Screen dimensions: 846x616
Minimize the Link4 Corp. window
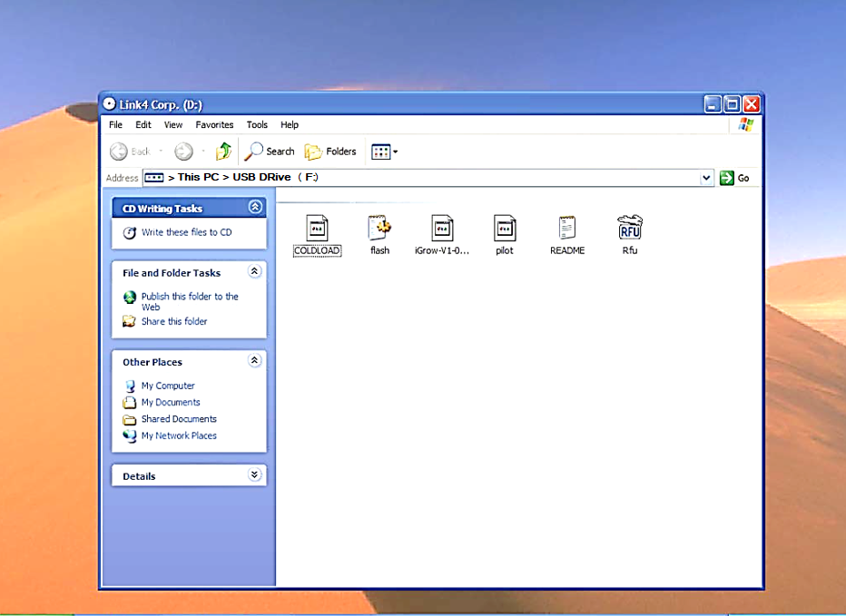tap(713, 104)
